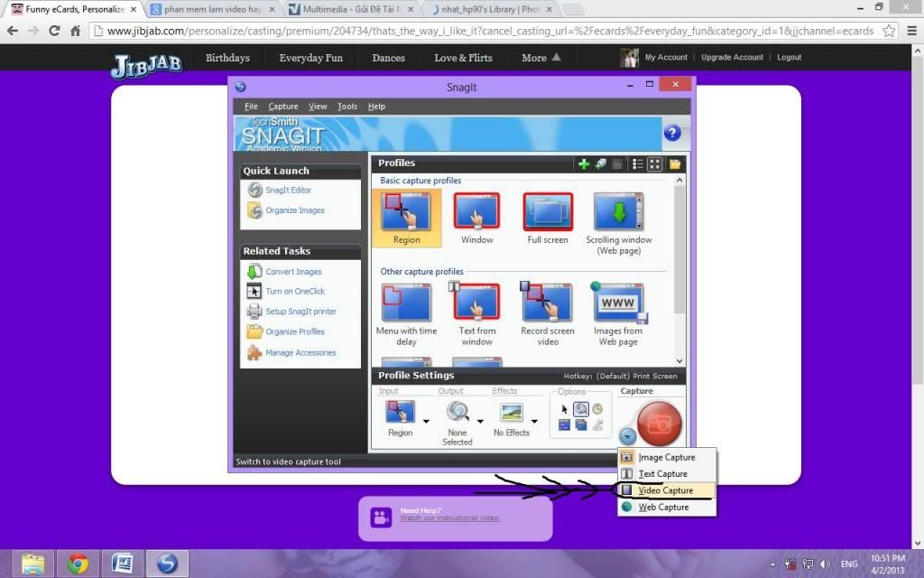Open the Capture menu in SnagIt
924x578 pixels.
click(282, 107)
